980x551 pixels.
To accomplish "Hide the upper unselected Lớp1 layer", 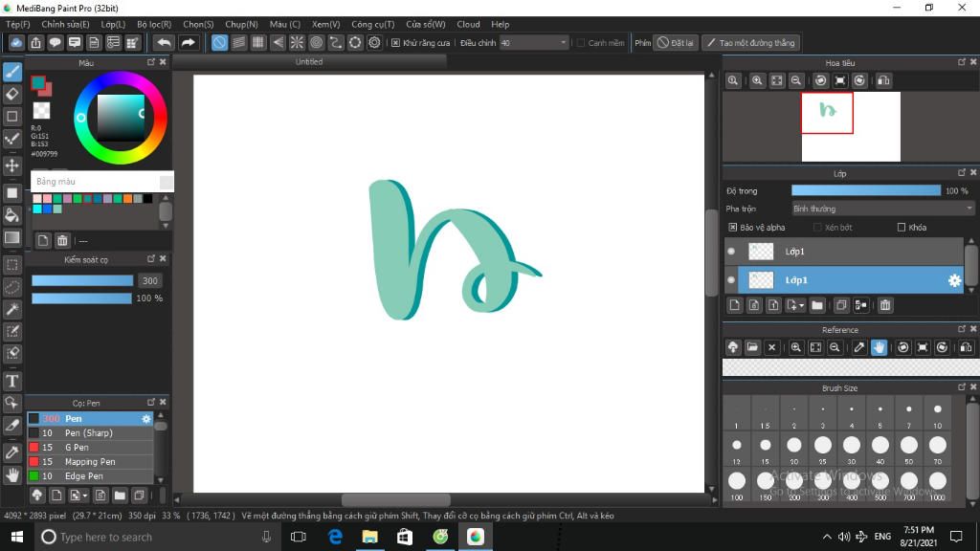I will pos(731,252).
